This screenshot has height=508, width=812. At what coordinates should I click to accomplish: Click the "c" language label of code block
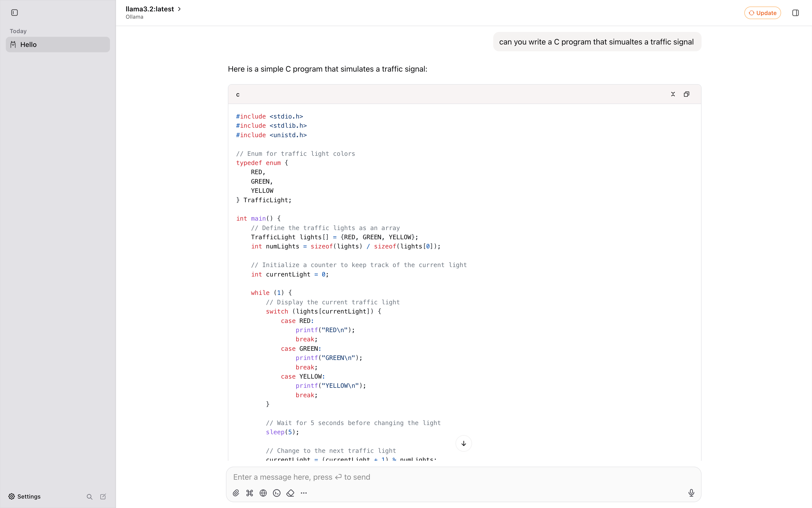pyautogui.click(x=238, y=94)
